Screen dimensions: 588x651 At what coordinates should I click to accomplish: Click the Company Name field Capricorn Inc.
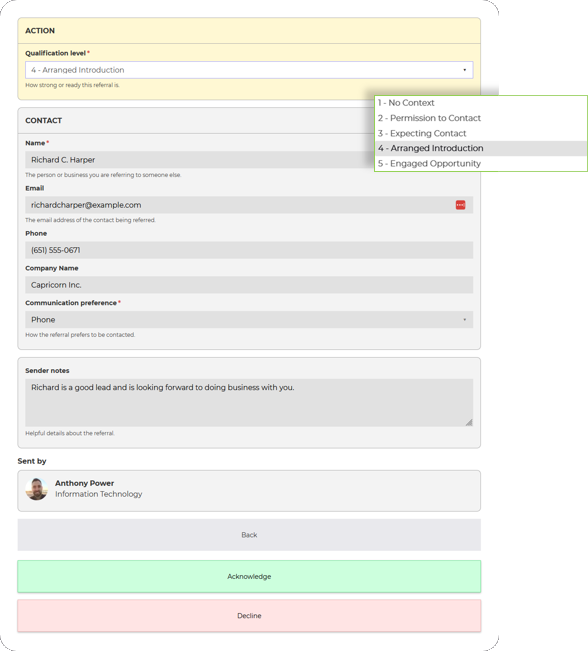coord(249,285)
